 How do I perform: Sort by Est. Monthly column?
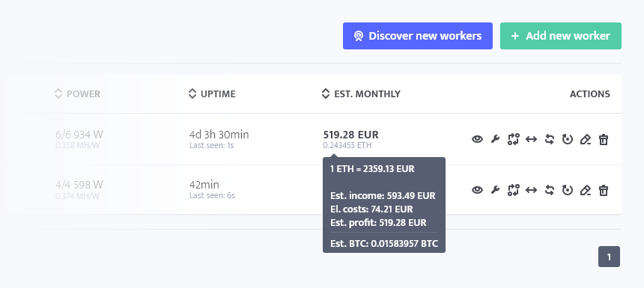(x=361, y=94)
